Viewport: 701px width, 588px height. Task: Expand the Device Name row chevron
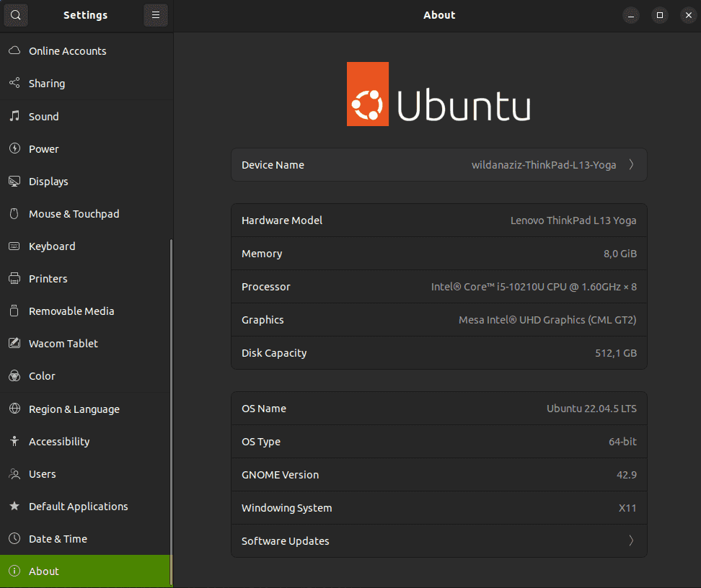click(631, 165)
